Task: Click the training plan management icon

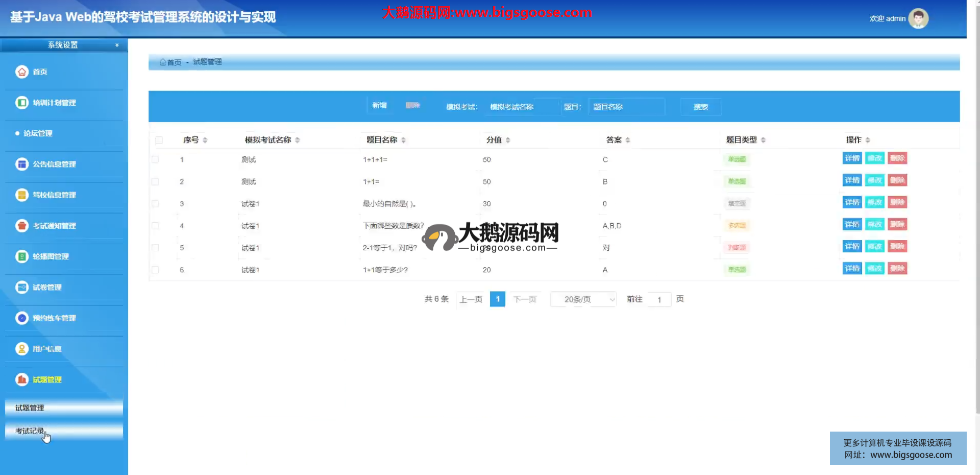Action: [x=22, y=103]
